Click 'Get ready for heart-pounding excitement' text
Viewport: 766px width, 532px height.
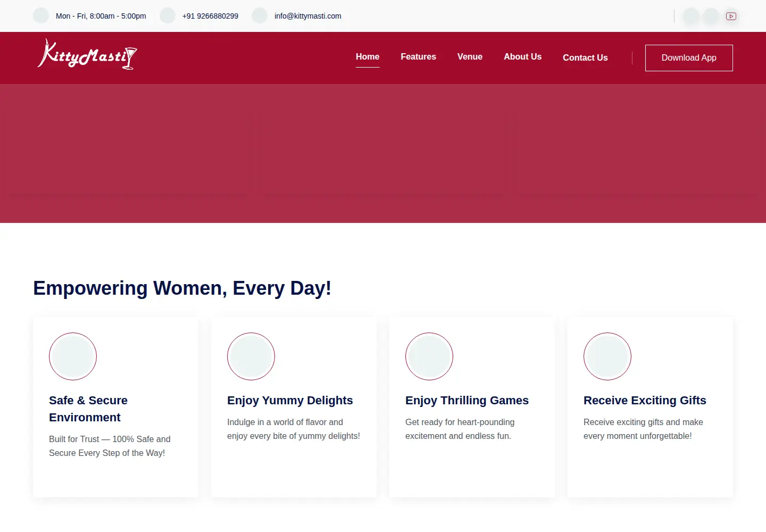tap(460, 429)
